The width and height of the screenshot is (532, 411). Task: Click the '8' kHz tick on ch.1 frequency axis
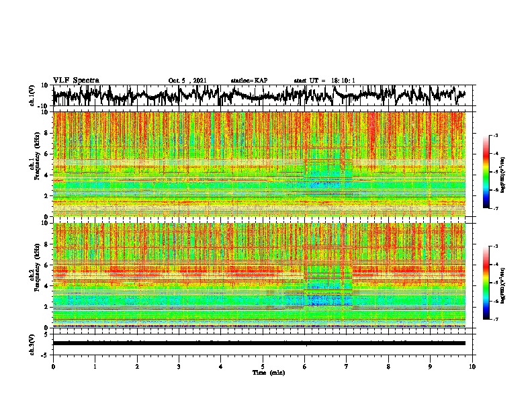[x=46, y=133]
